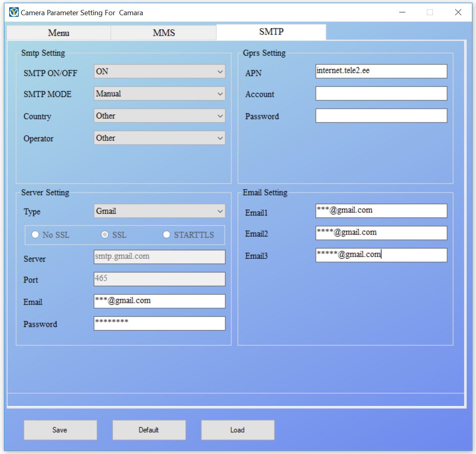Image resolution: width=476 pixels, height=454 pixels.
Task: Open the SMTP ON/OFF dropdown
Action: pyautogui.click(x=159, y=71)
